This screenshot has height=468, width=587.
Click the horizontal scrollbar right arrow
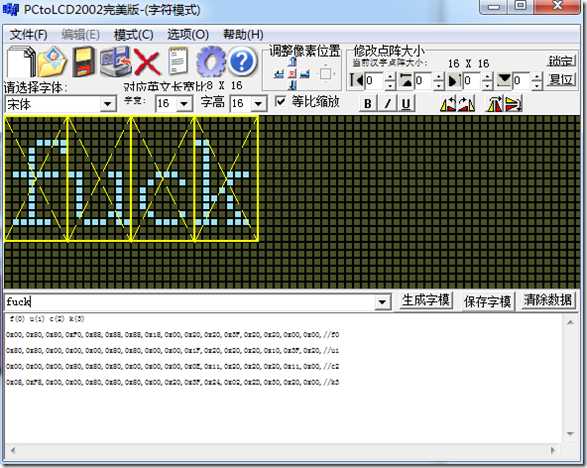[553, 450]
